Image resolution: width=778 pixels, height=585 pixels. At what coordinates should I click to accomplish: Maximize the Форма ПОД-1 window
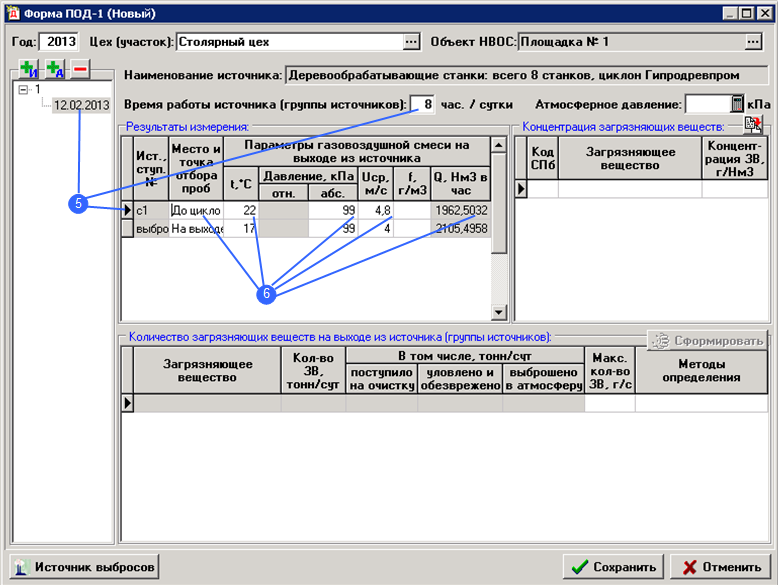(747, 13)
